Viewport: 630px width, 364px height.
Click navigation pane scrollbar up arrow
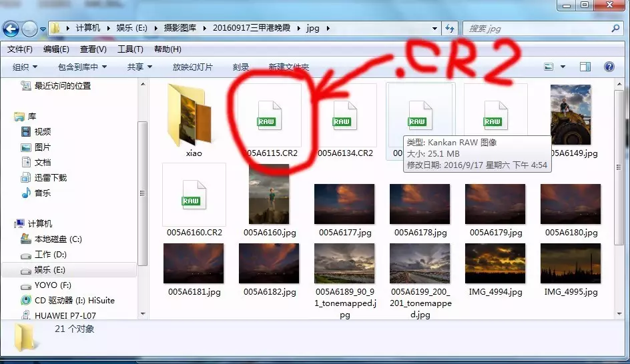143,84
